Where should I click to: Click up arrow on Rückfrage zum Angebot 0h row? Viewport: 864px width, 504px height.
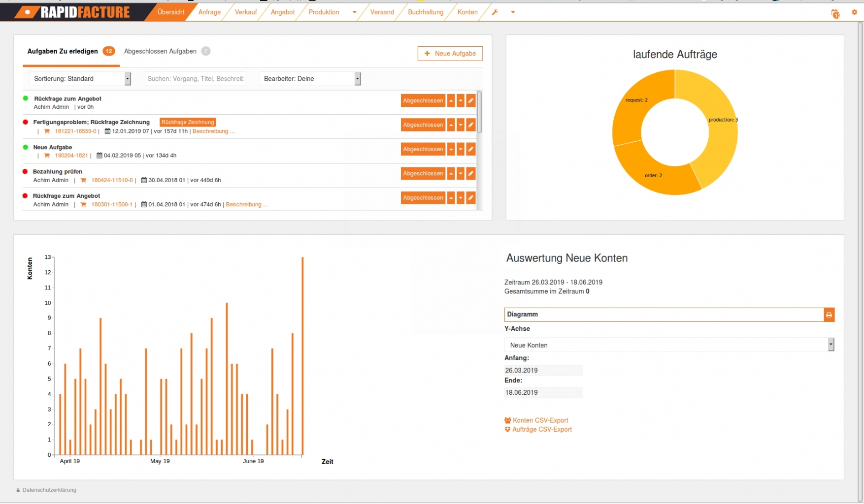(x=451, y=101)
